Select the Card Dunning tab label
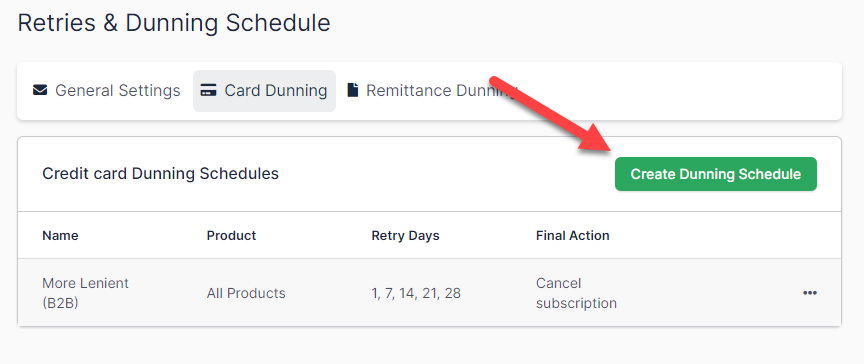Image resolution: width=864 pixels, height=364 pixels. coord(276,90)
